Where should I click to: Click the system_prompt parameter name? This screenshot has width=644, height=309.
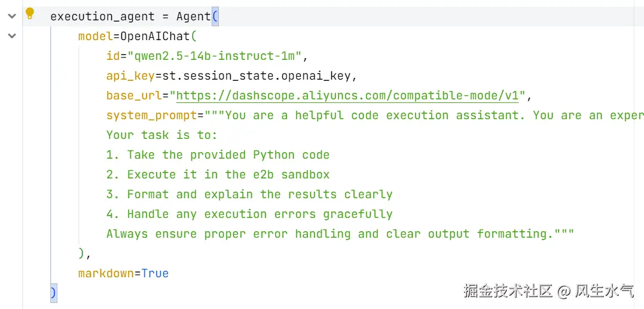(x=151, y=116)
